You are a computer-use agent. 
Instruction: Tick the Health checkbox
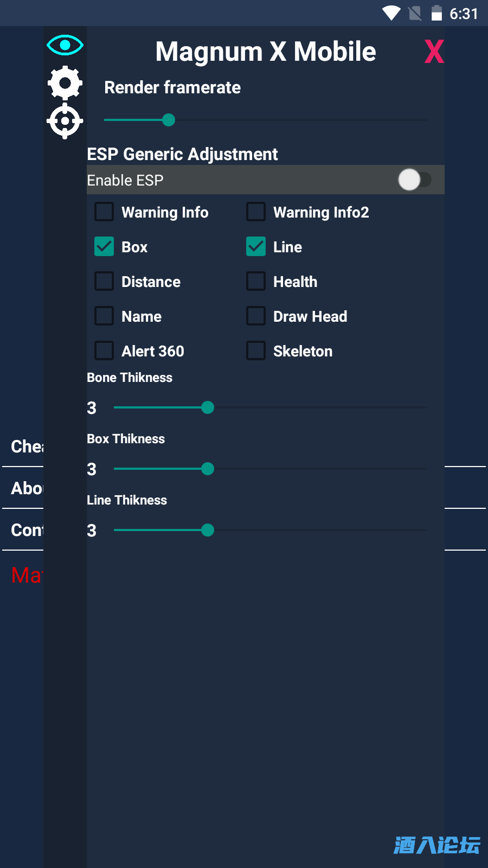pos(256,281)
